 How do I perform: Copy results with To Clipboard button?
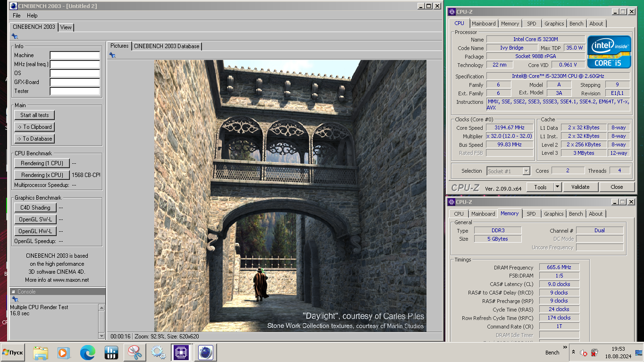point(34,127)
